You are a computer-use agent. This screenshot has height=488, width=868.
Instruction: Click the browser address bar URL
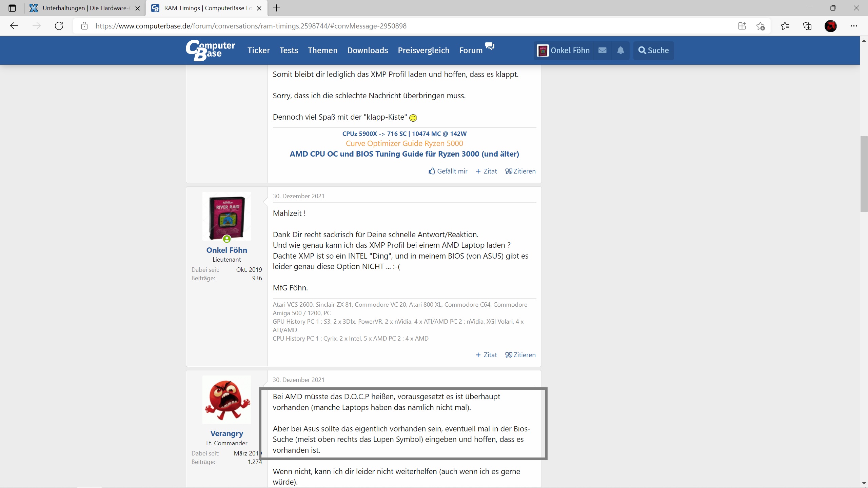(251, 26)
